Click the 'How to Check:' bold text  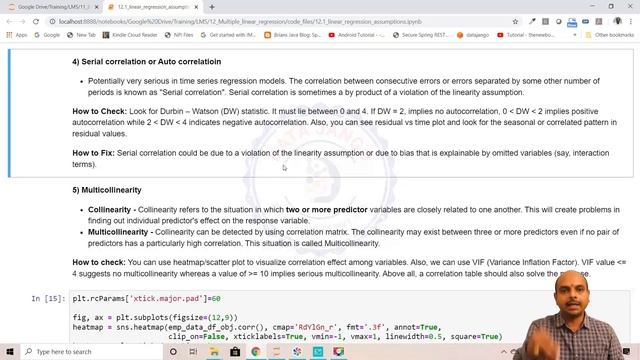(x=100, y=111)
